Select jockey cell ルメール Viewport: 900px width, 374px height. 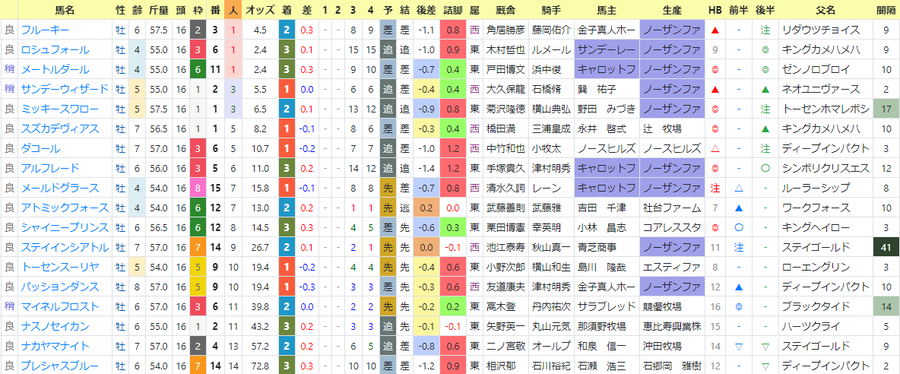[552, 50]
